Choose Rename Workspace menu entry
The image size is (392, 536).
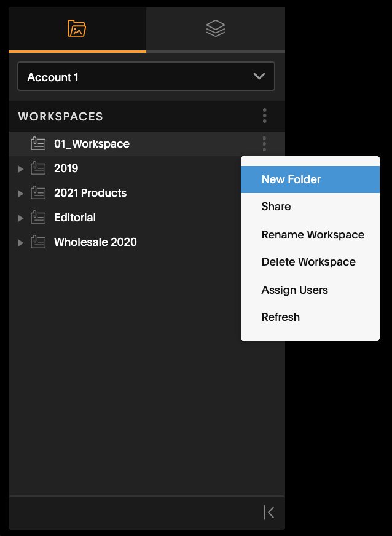tap(310, 235)
